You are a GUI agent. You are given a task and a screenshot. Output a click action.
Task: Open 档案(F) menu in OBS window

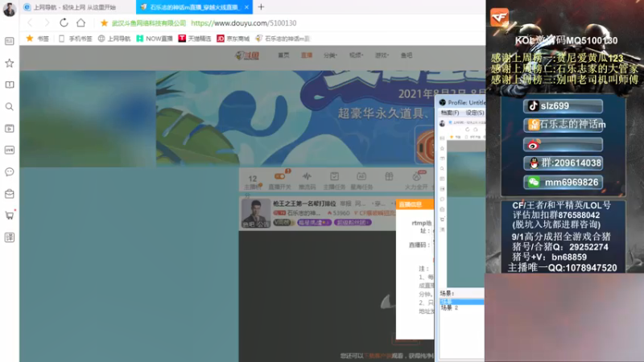(450, 113)
